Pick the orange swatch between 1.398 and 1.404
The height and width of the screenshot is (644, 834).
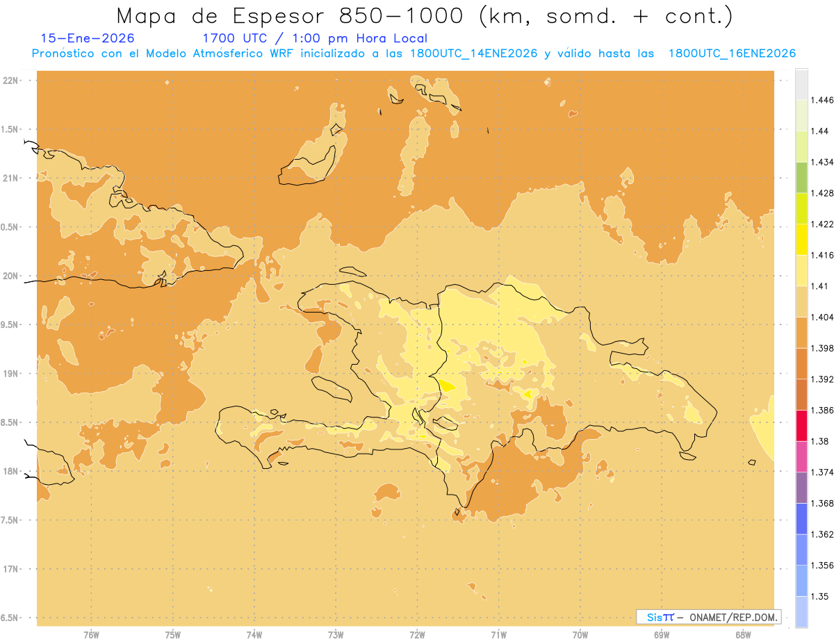coord(801,332)
